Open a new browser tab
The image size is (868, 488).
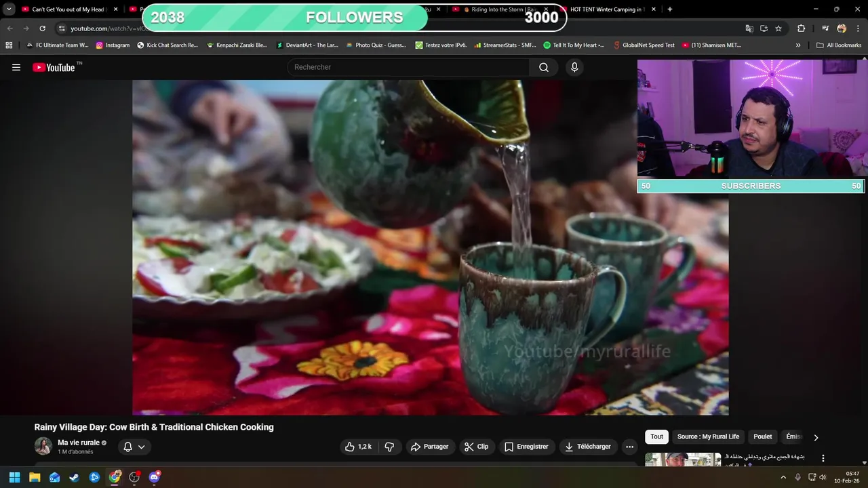pyautogui.click(x=670, y=9)
